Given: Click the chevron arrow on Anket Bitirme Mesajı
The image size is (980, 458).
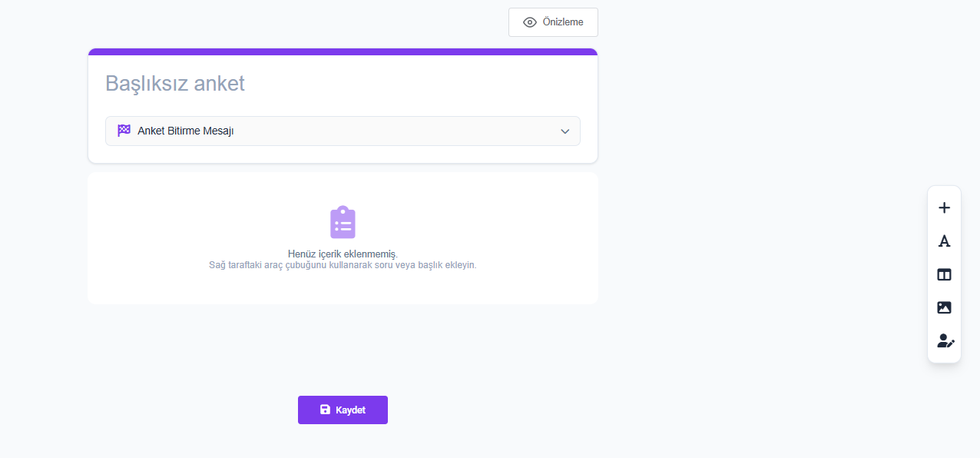Looking at the screenshot, I should (x=564, y=131).
